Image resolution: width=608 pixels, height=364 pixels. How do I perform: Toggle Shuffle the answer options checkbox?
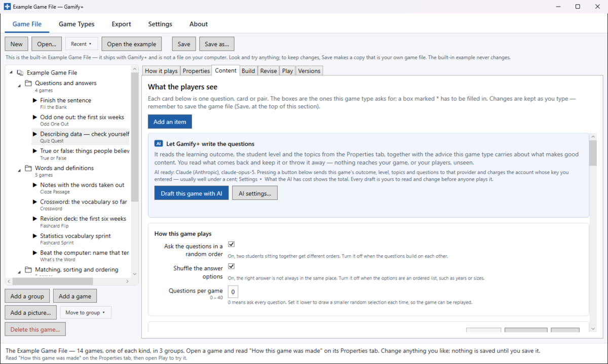pyautogui.click(x=232, y=266)
